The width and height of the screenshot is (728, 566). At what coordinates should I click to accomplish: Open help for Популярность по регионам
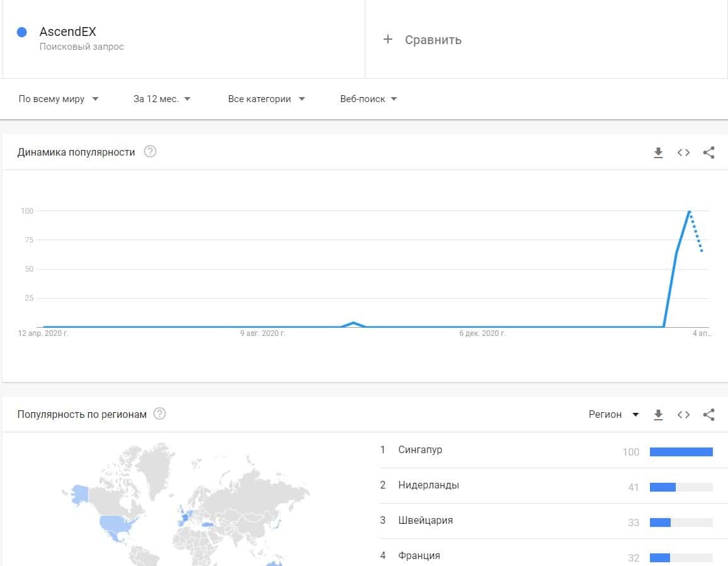160,414
